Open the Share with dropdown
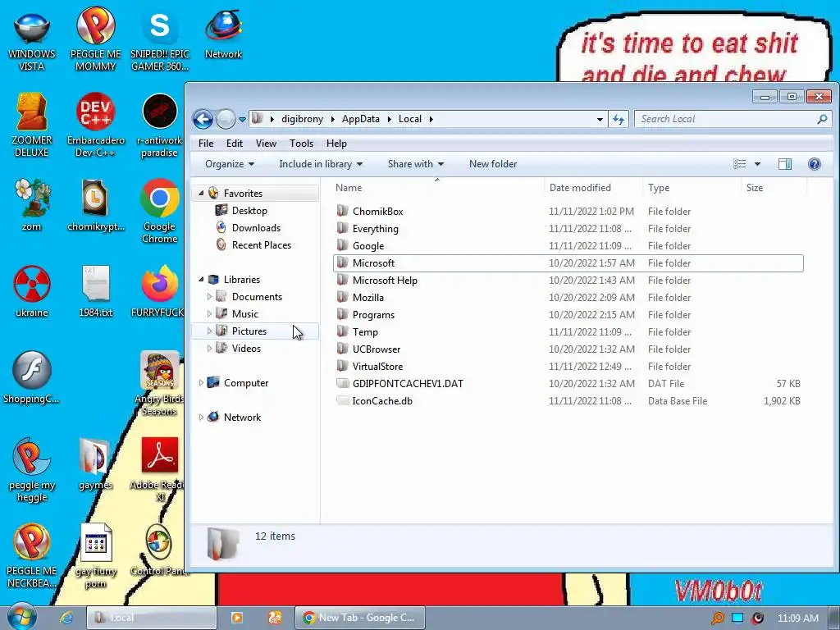 (x=416, y=164)
